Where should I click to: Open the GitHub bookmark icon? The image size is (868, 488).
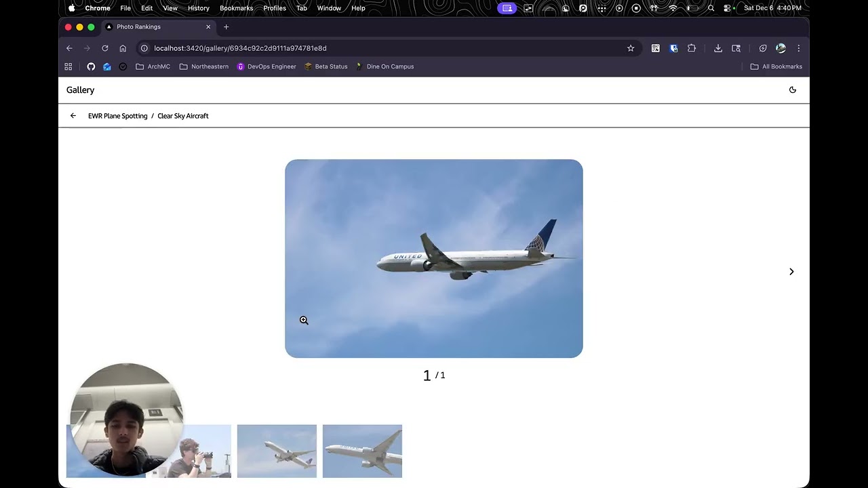(x=91, y=66)
